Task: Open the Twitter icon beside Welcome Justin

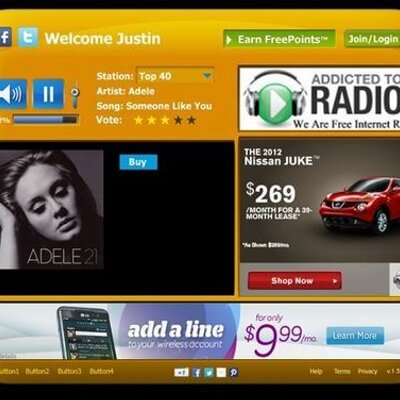Action: coord(28,37)
